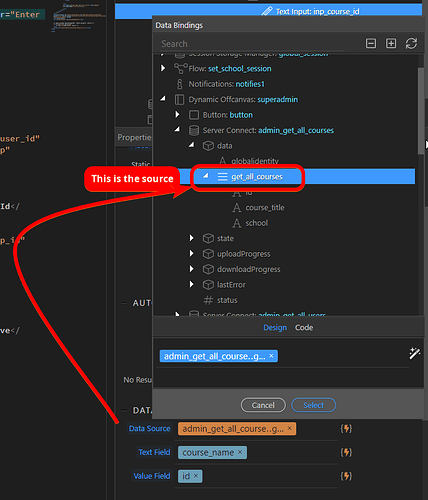Screen dimensions: 428x500
Task: Switch to the Design tab
Action: click(275, 328)
